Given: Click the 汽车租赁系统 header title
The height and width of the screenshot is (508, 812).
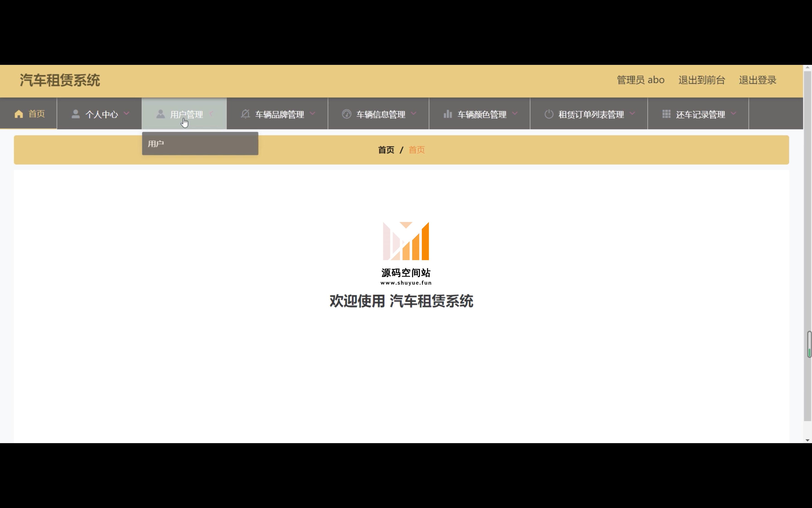Looking at the screenshot, I should pyautogui.click(x=60, y=80).
